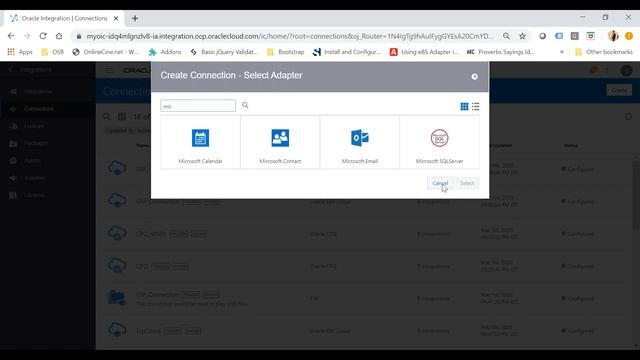Close the Oracle Integration tab
The image size is (640, 360).
pos(116,18)
